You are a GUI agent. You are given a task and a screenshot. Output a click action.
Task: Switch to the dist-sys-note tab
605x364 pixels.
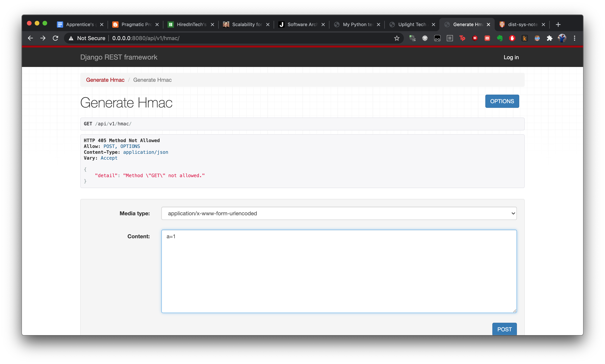522,25
